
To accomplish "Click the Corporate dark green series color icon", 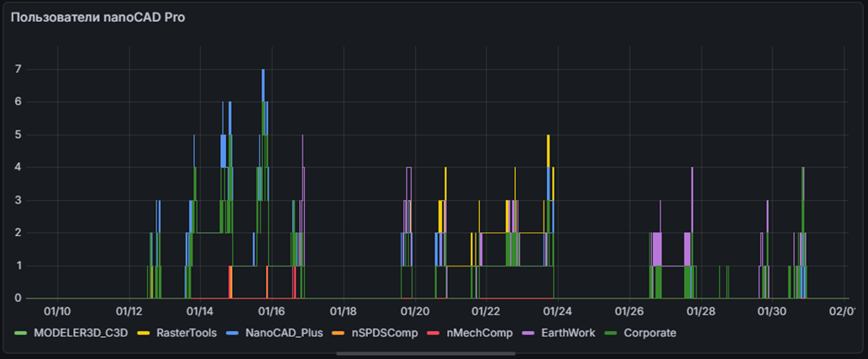I will coord(610,333).
